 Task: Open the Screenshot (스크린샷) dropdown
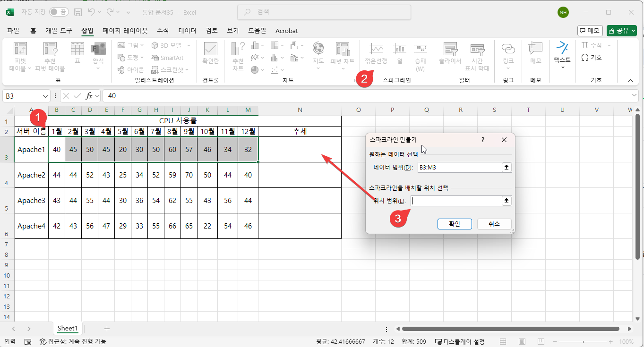[187, 69]
